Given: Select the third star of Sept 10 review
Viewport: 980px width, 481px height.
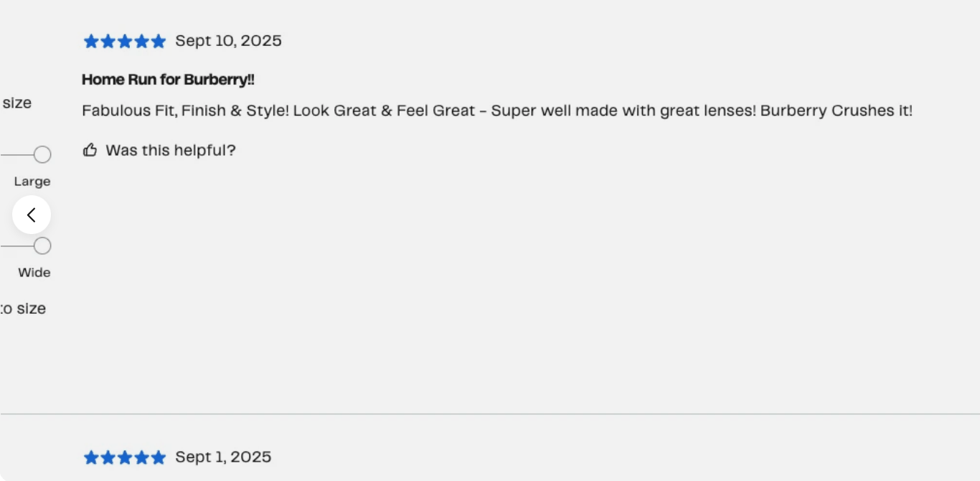Looking at the screenshot, I should tap(125, 42).
